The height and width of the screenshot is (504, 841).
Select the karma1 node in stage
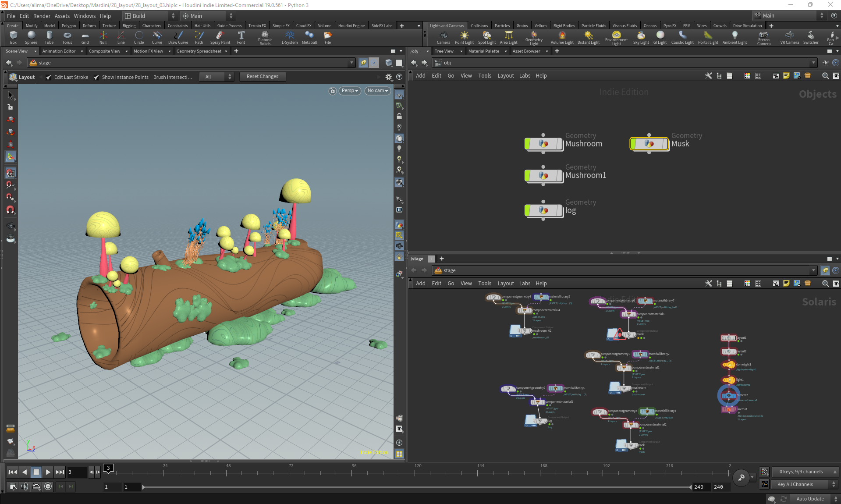[729, 410]
